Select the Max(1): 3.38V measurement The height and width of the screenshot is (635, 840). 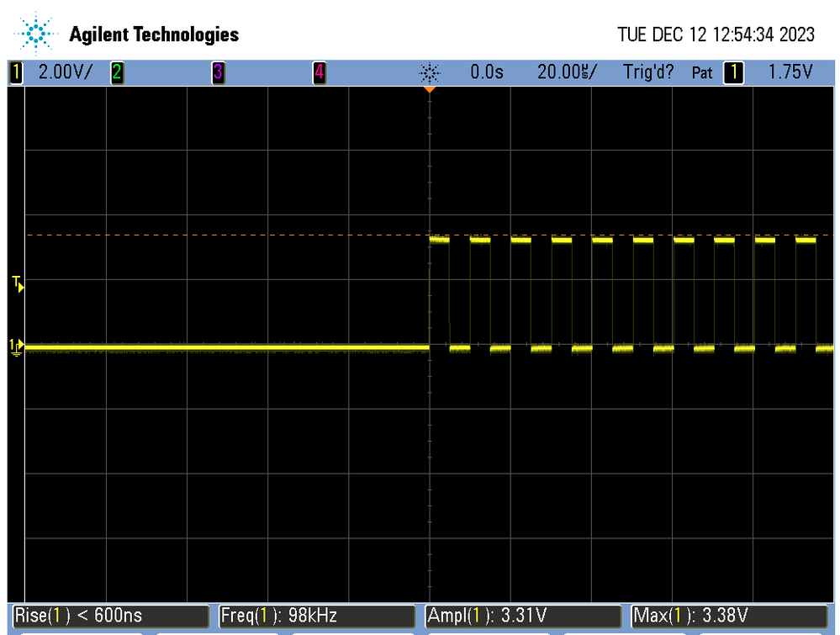pyautogui.click(x=730, y=616)
